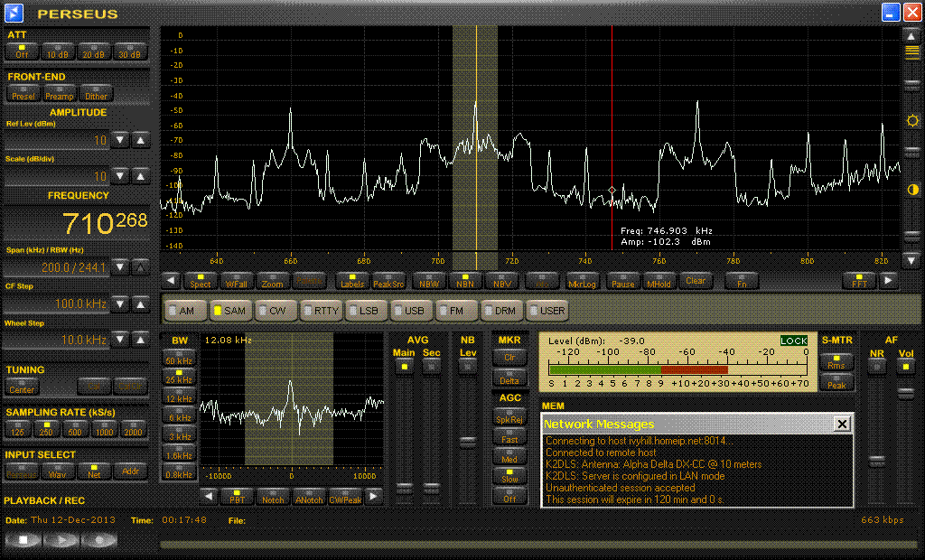Click the Addr input select button

pyautogui.click(x=130, y=471)
